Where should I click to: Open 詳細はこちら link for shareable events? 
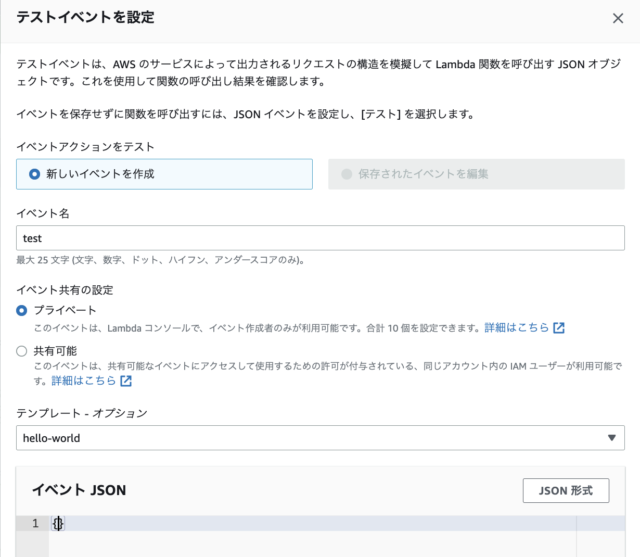[84, 381]
